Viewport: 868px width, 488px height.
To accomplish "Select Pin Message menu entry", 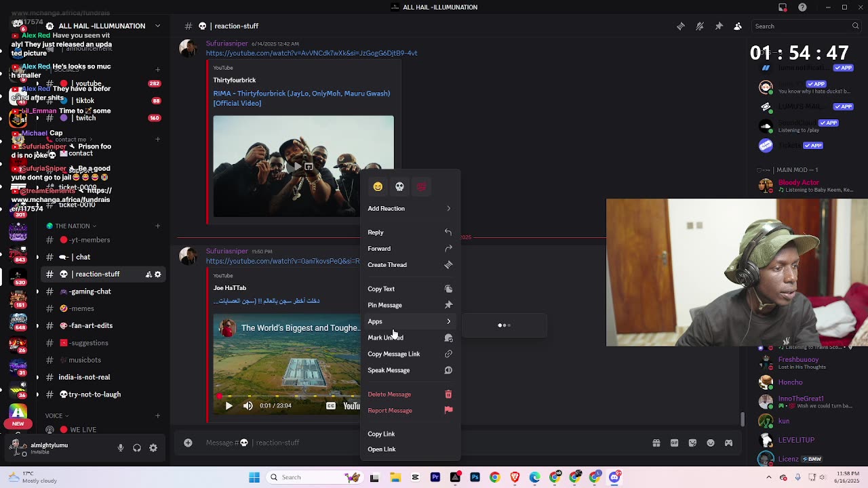I will [410, 305].
